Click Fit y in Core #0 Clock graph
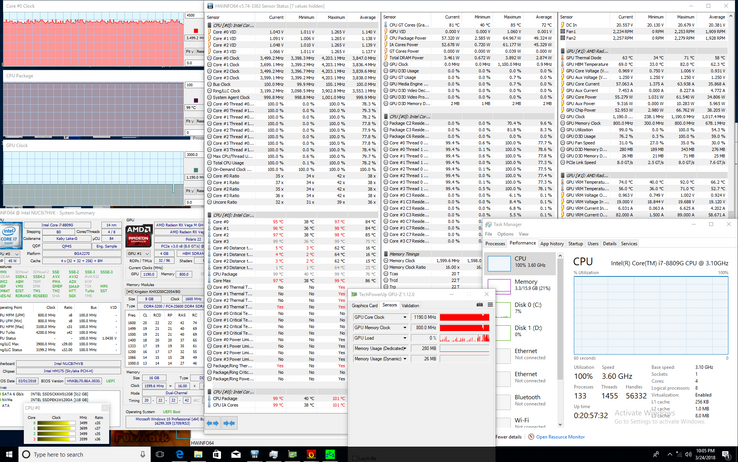 click(x=189, y=51)
